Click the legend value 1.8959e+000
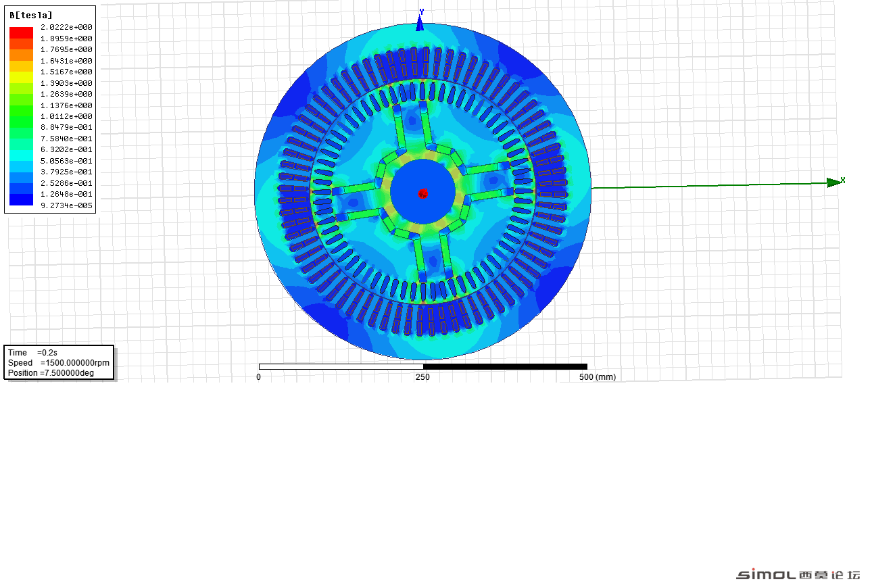This screenshot has height=588, width=872. pyautogui.click(x=66, y=39)
